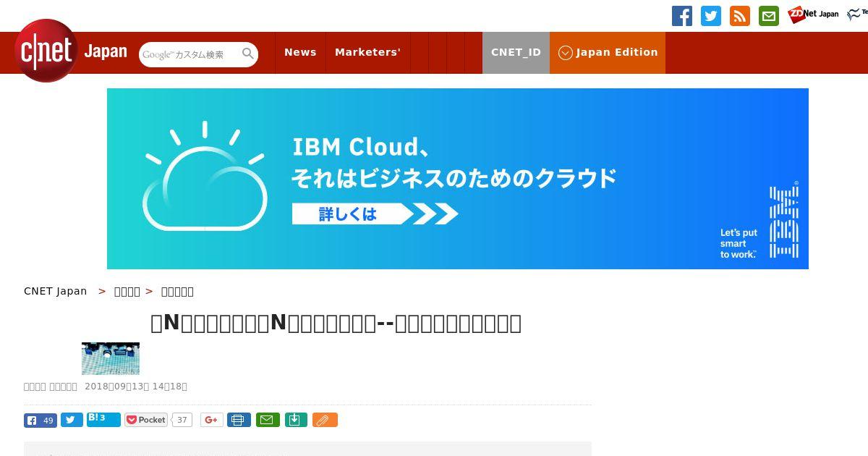
Task: Open the third breadcrumb link
Action: click(x=177, y=291)
